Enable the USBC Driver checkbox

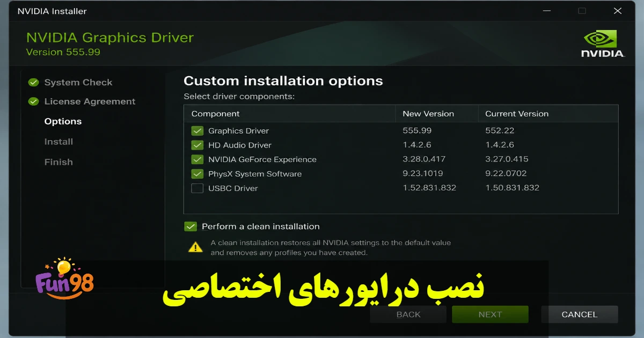[197, 189]
